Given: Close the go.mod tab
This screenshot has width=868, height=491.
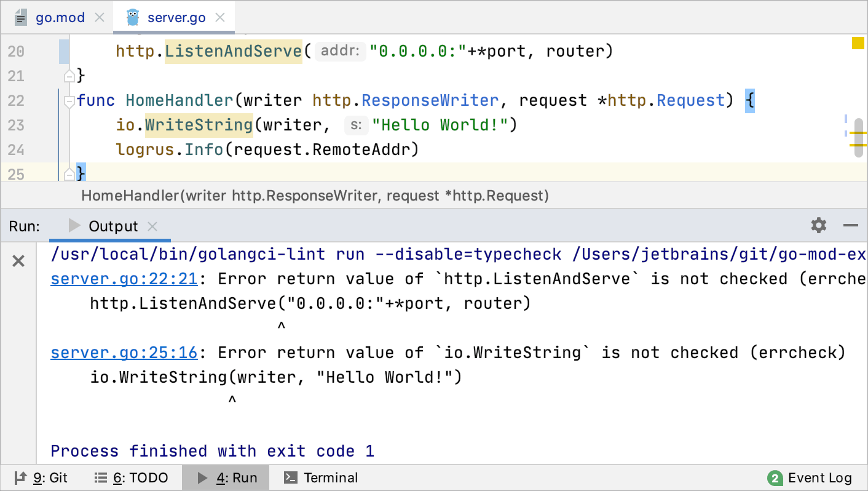Looking at the screenshot, I should point(99,18).
